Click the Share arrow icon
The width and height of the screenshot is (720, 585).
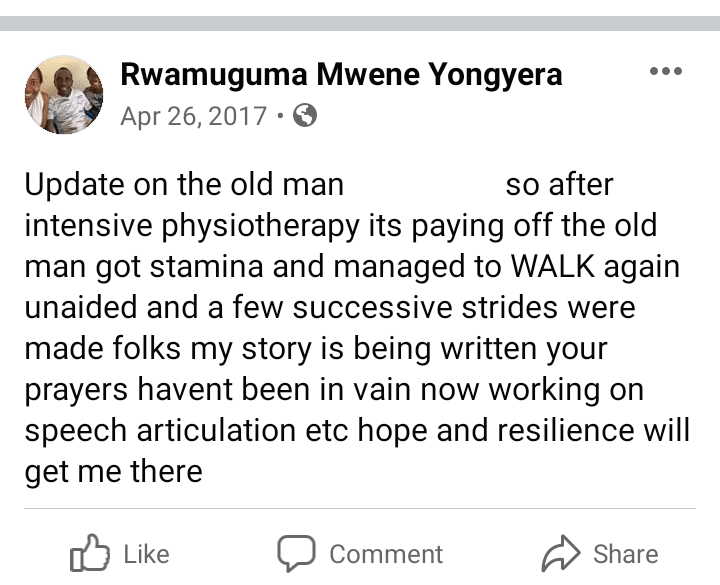(560, 554)
